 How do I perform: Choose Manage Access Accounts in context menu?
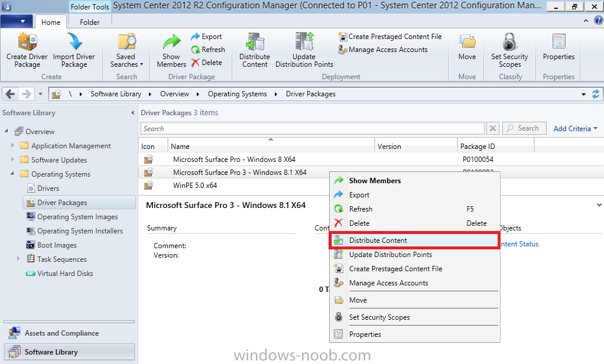pos(414,283)
